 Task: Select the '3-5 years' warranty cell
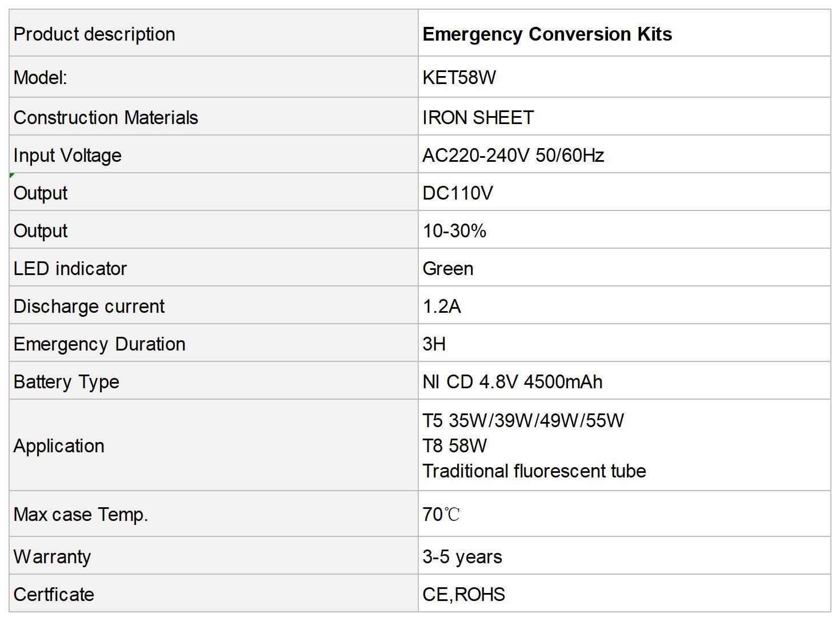click(624, 556)
